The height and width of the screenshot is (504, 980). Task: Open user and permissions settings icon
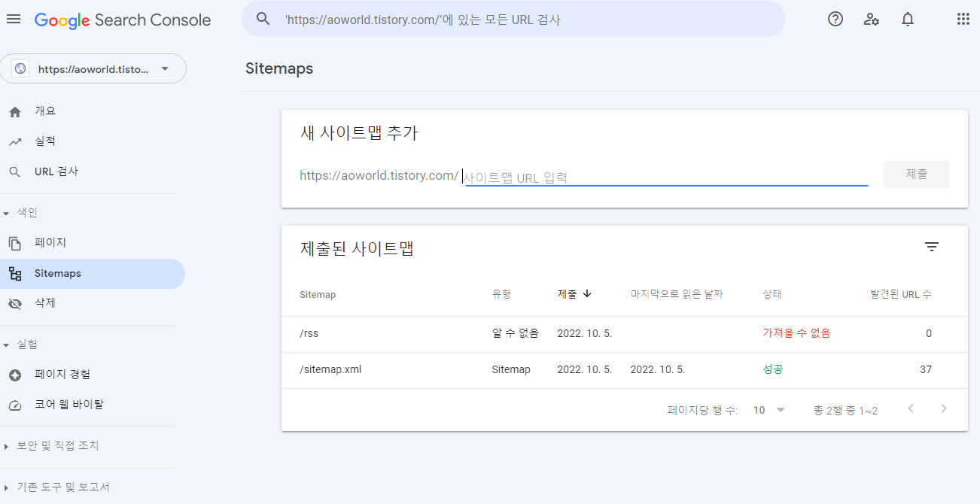pyautogui.click(x=872, y=20)
